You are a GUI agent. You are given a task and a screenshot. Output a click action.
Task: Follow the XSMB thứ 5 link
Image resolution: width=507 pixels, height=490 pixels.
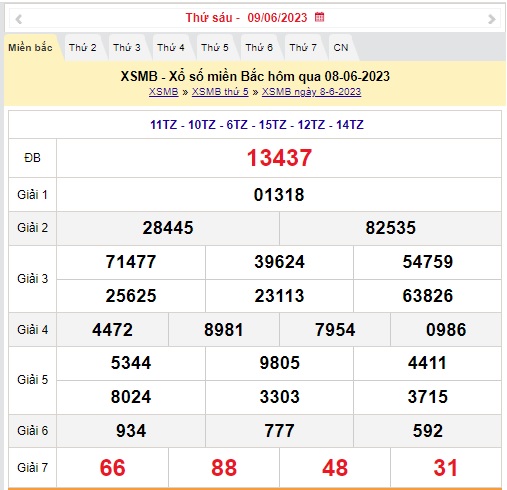click(x=220, y=92)
